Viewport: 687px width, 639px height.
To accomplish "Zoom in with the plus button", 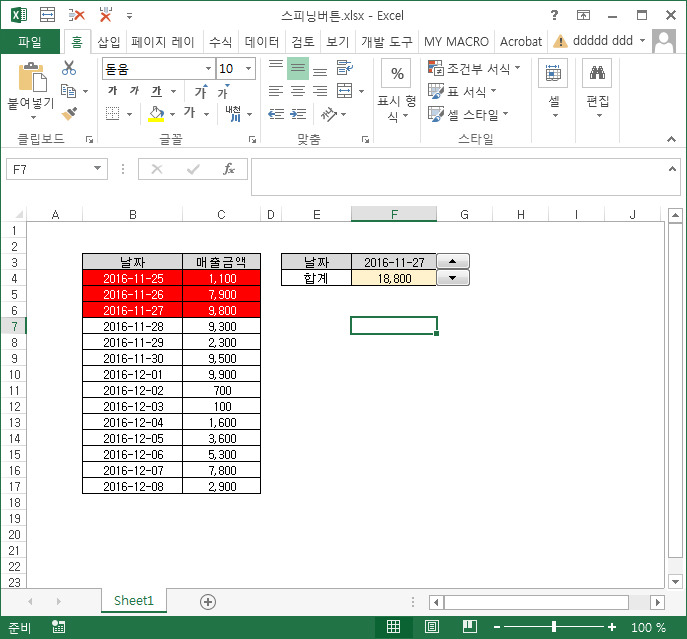I will pos(612,627).
